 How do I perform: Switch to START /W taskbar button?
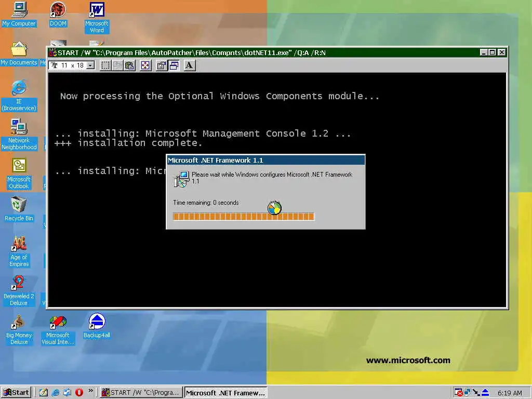(141, 393)
